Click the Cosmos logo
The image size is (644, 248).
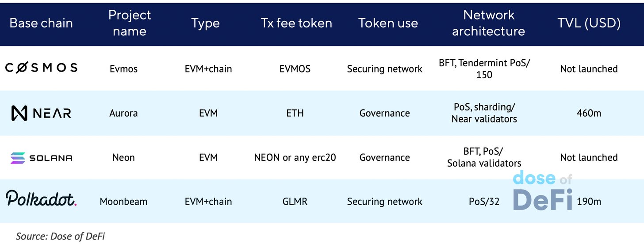pyautogui.click(x=41, y=68)
